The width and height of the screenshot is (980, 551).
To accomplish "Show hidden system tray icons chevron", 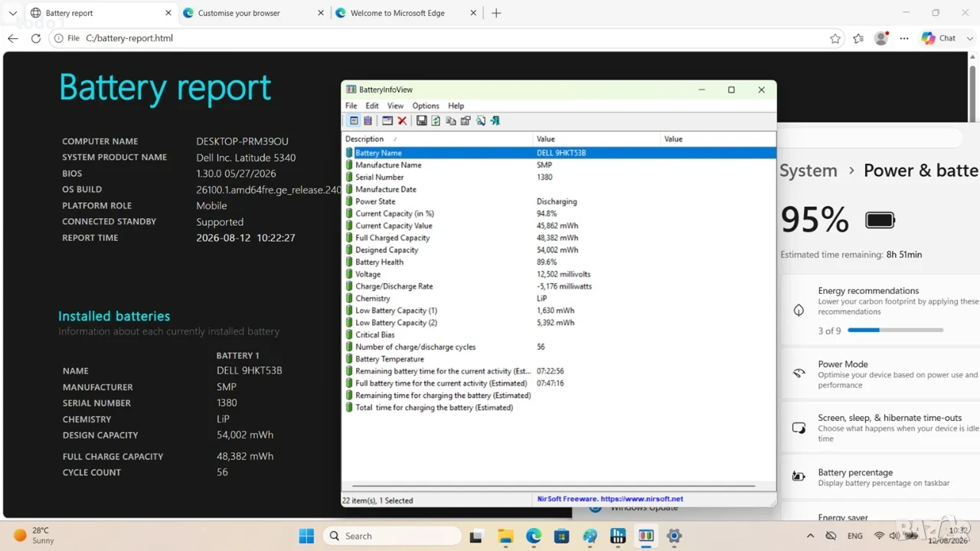I will [810, 536].
